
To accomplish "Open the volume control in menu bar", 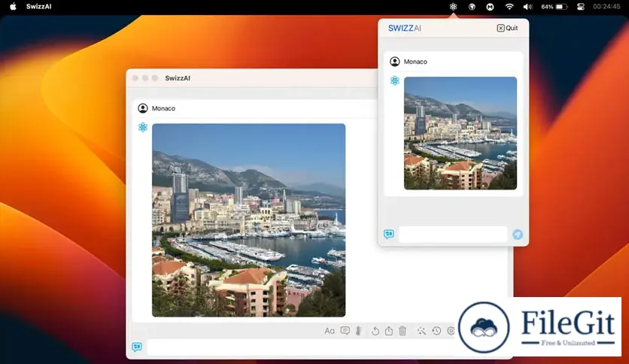I will 527,7.
